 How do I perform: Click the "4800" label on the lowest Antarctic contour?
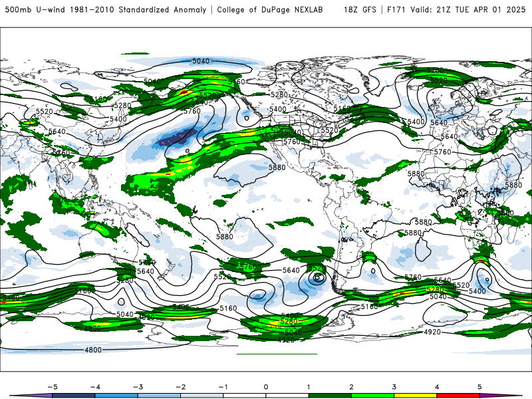coord(93,350)
